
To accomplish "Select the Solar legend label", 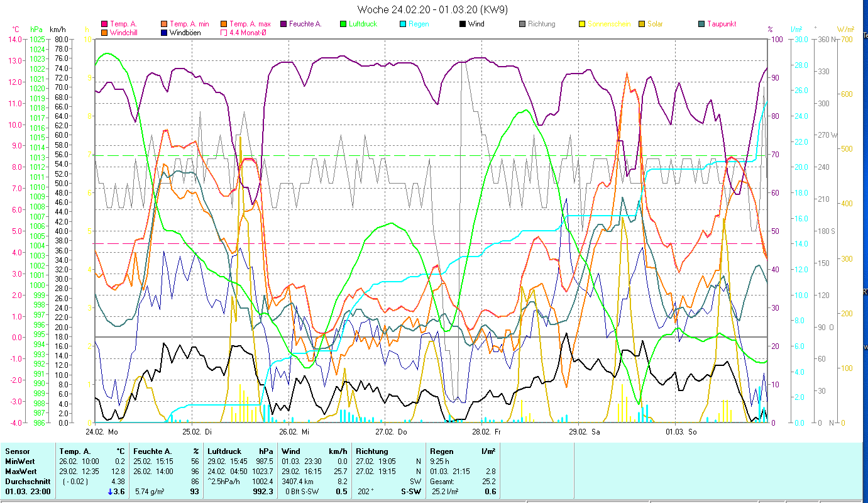I will tap(656, 24).
